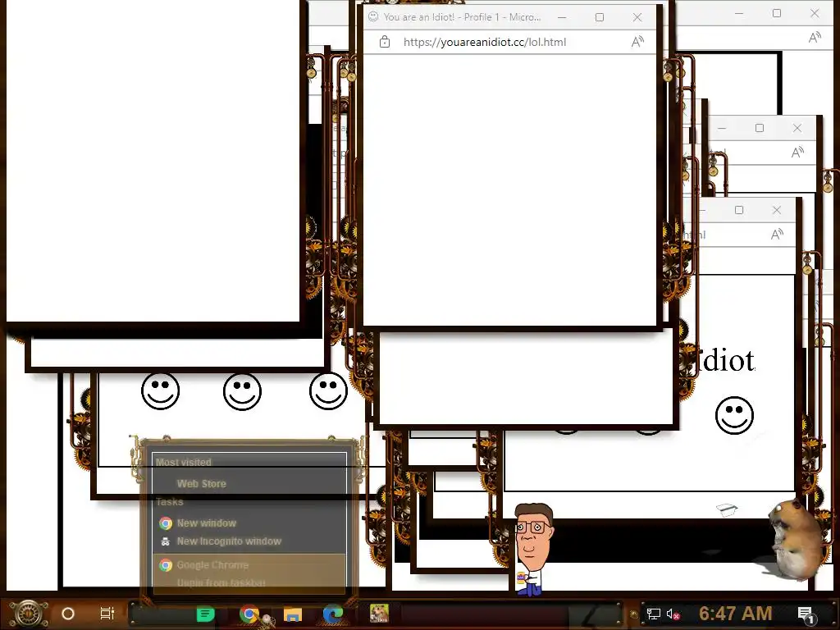Choose 'New window' in Chrome jump list
This screenshot has width=840, height=630.
click(249, 523)
